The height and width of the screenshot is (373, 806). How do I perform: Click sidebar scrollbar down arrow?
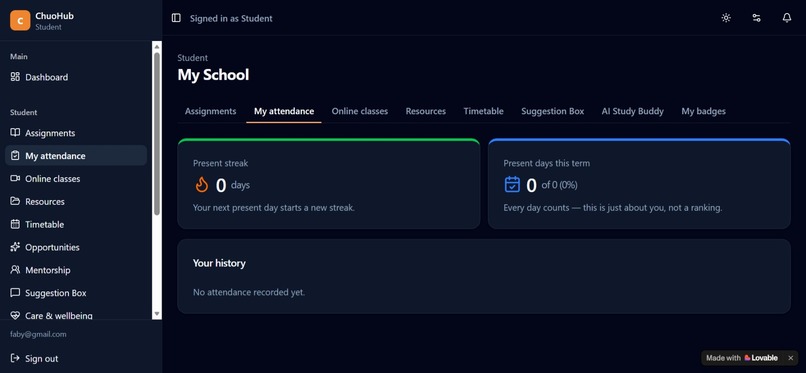[x=157, y=314]
